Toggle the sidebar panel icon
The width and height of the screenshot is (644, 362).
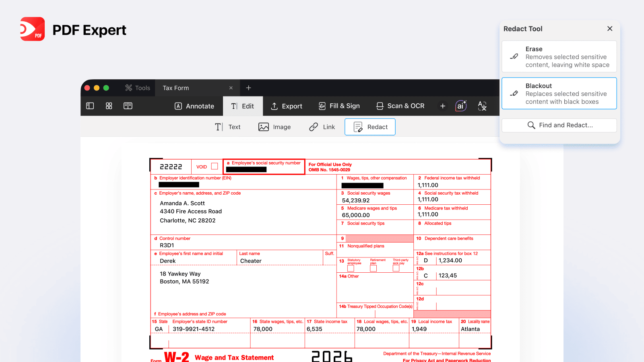(x=90, y=106)
